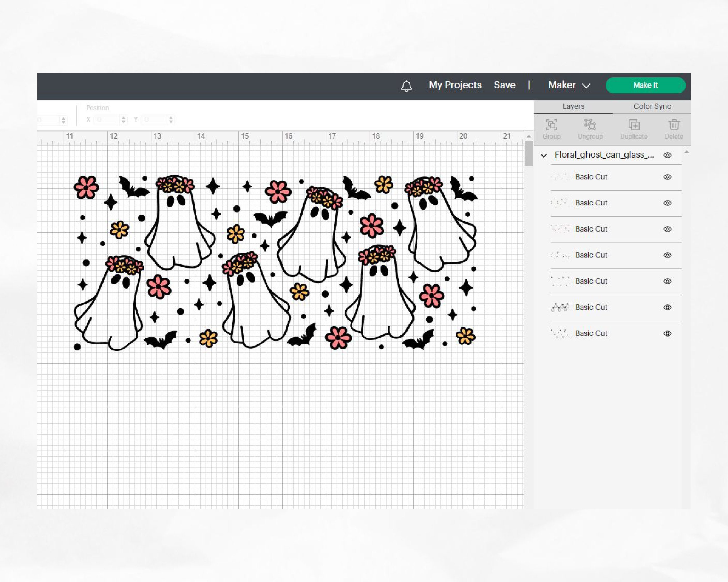Viewport: 728px width, 582px height.
Task: Click the canvas vertical scrollbar thumb
Action: (529, 154)
